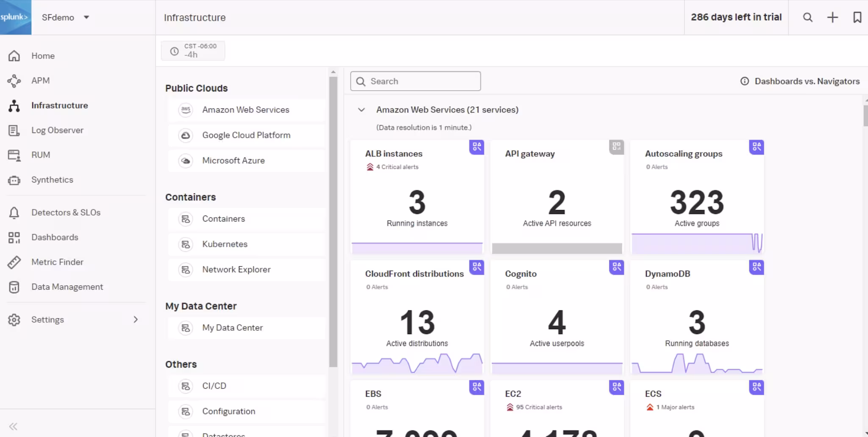The width and height of the screenshot is (868, 437).
Task: Click the info icon beside Dashboards vs. Navigators
Action: [744, 81]
